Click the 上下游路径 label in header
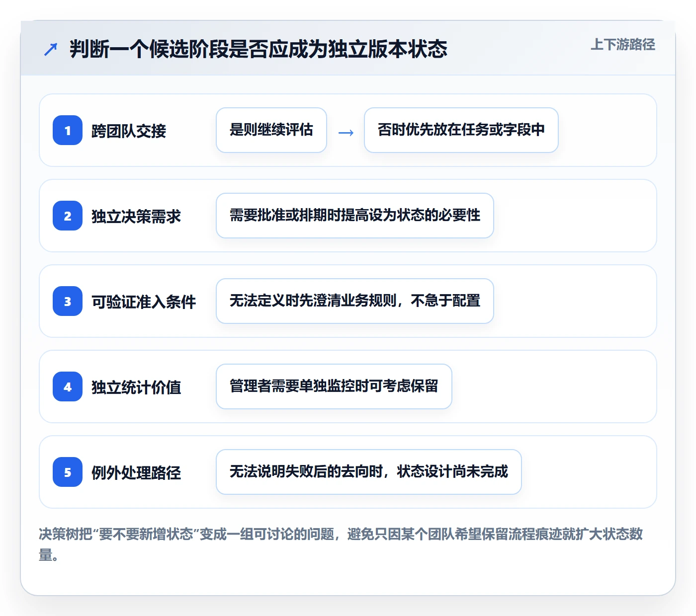This screenshot has width=696, height=616. point(623,45)
